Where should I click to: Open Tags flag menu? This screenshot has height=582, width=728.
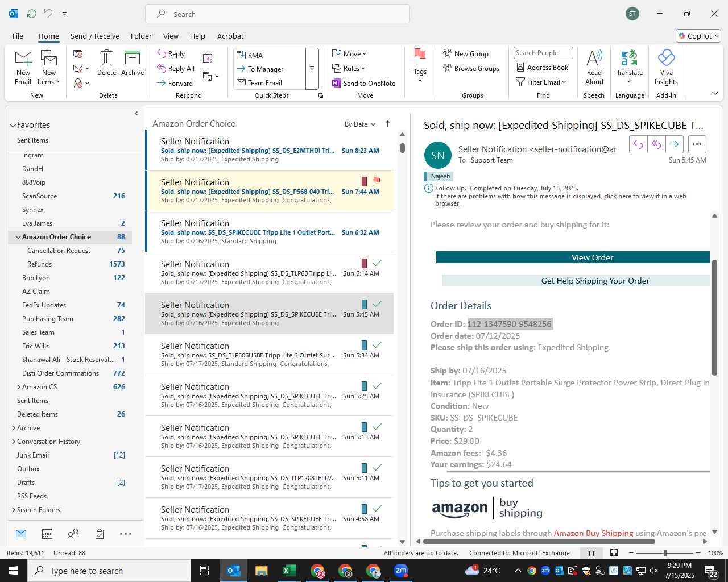tap(420, 66)
